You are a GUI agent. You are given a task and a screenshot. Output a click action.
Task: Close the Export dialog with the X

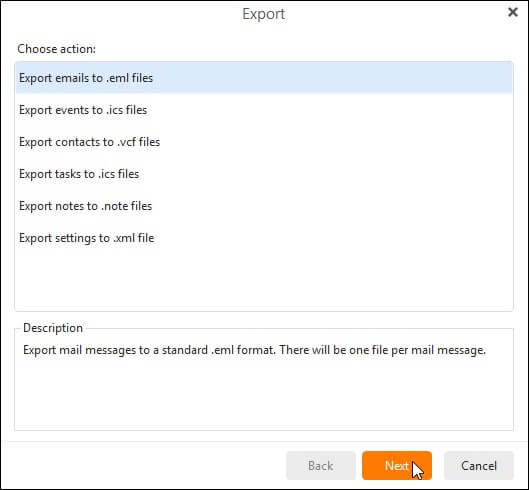point(512,12)
